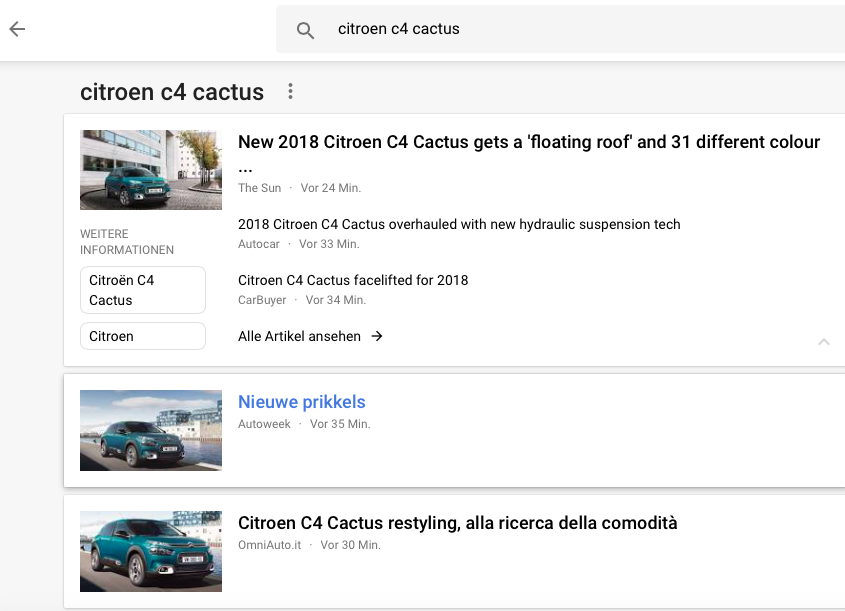The image size is (845, 611).
Task: Open the Citroen C4 Cactus restyling OmniAuto article
Action: 458,523
